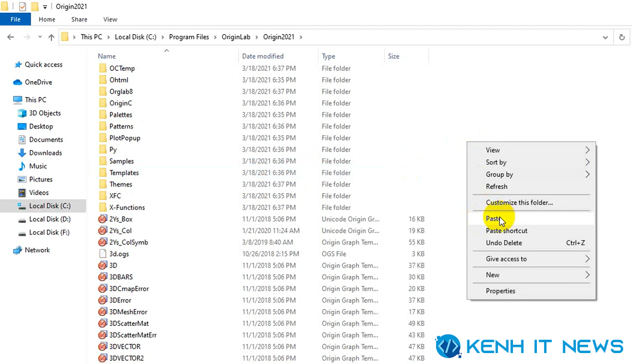Expand the address bar history dropdown
632x364 pixels.
605,37
